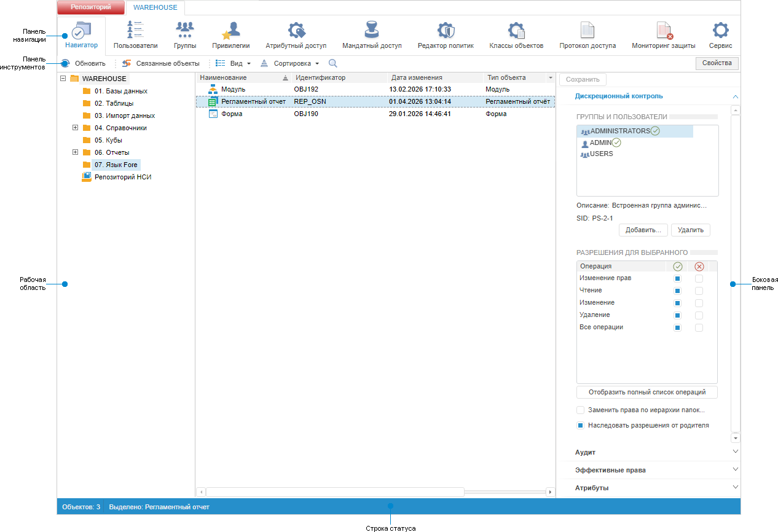Collapse the WAREHOUSE tree node

point(63,79)
